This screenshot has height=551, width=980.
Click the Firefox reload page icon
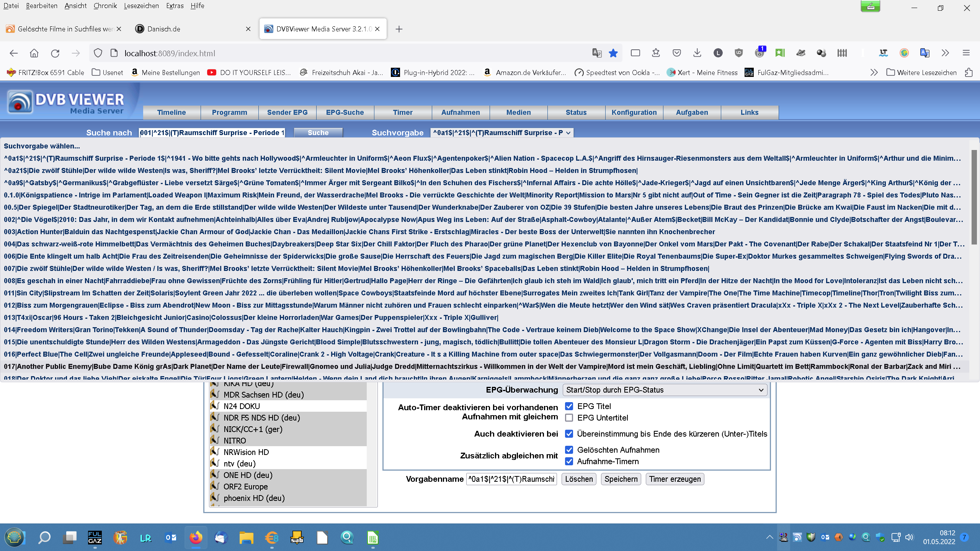(55, 53)
